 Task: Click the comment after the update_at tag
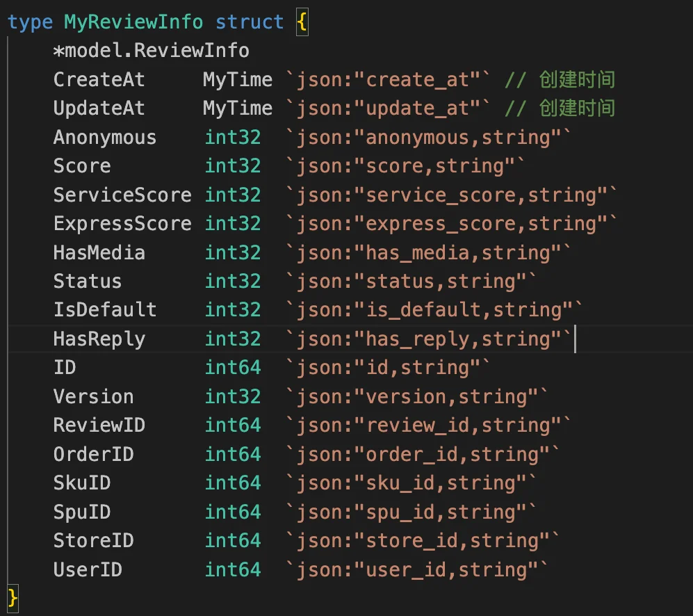pos(560,108)
